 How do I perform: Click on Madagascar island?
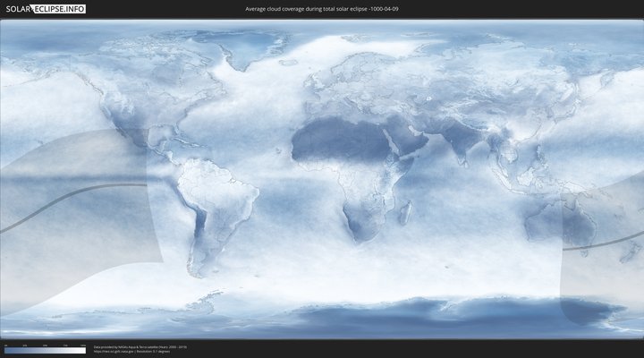405,212
